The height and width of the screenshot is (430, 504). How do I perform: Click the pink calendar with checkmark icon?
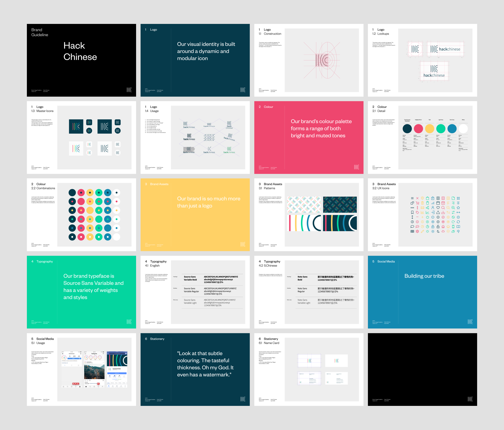[443, 203]
